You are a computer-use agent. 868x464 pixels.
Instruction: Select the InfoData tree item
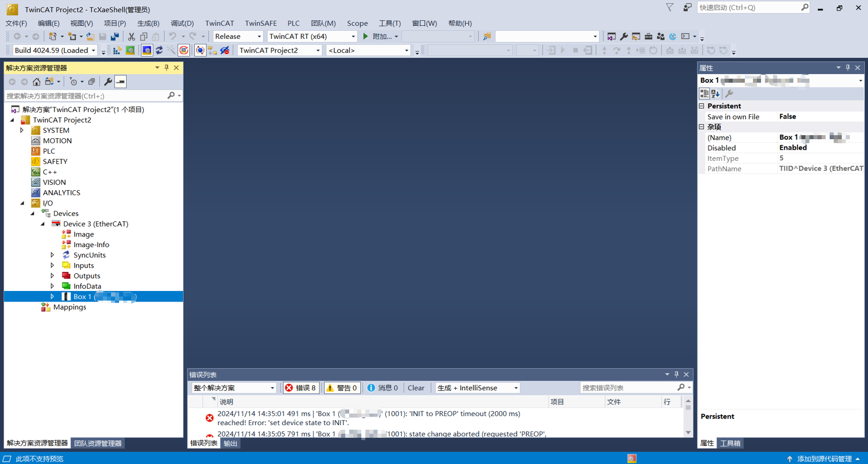coord(87,286)
